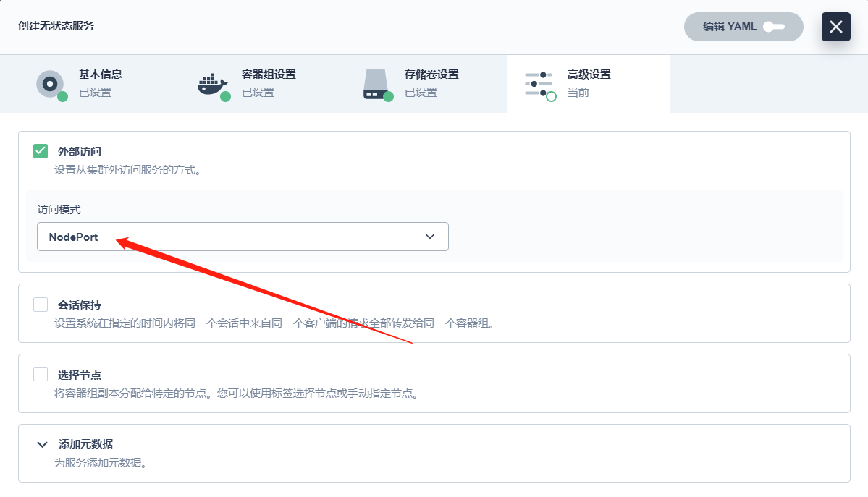Viewport: 868px width, 497px height.
Task: Open the 访问模式 dropdown
Action: (243, 237)
